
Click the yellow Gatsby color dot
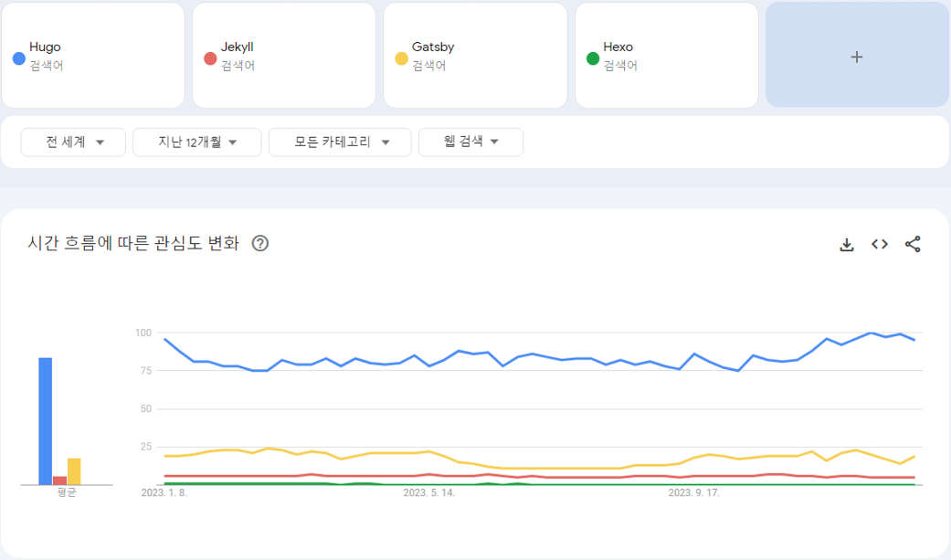[401, 58]
